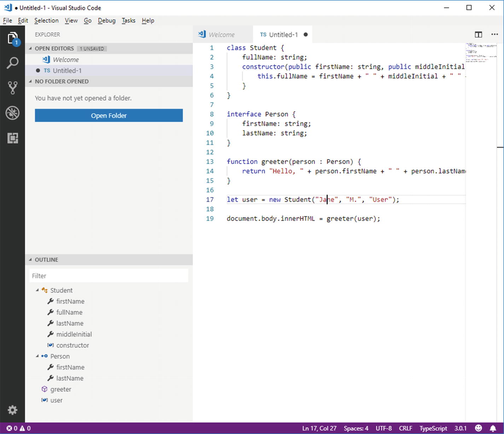Click the Open Folder button
504x434 pixels.
coord(109,116)
